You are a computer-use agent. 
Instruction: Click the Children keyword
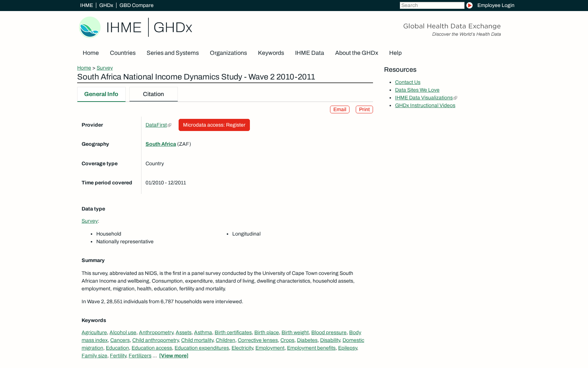(x=225, y=340)
